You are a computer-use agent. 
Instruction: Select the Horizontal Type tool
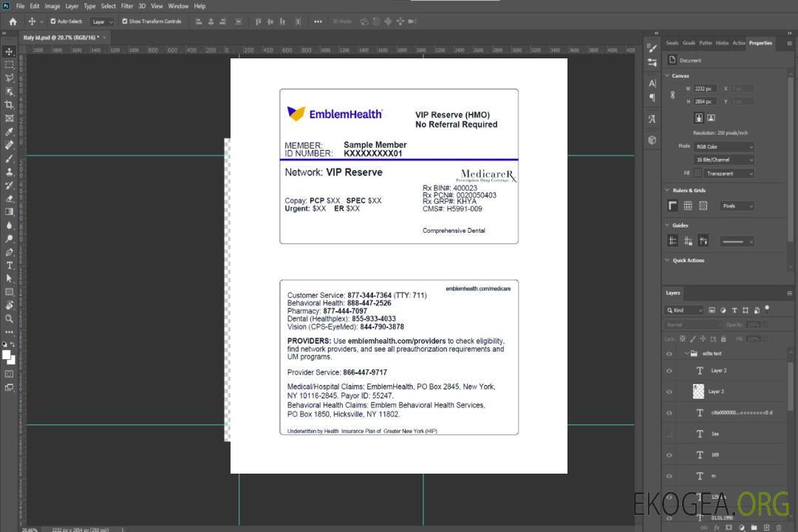point(10,265)
